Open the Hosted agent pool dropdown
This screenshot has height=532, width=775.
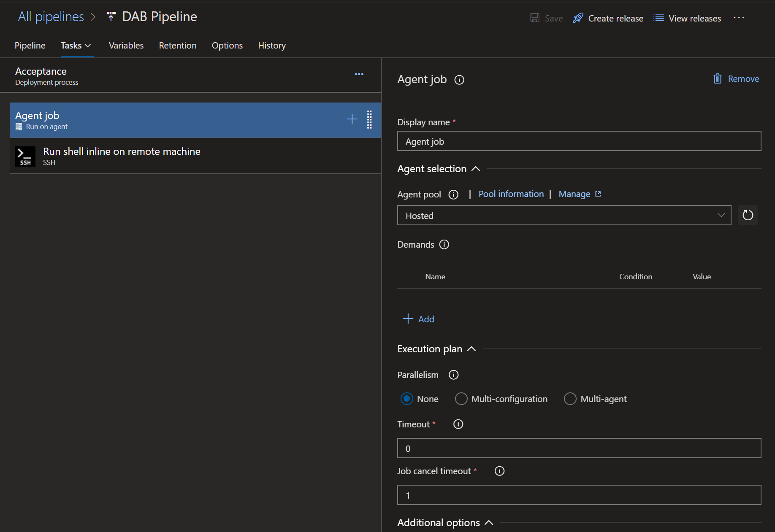pyautogui.click(x=721, y=215)
